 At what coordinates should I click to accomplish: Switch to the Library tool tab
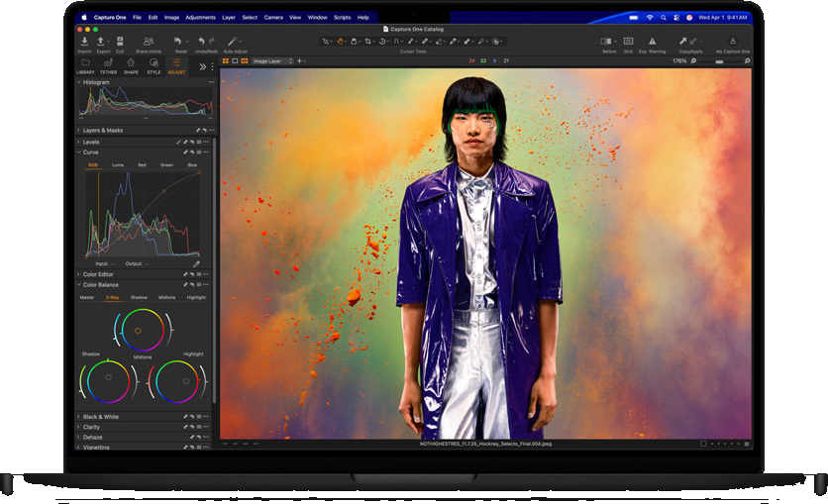85,66
